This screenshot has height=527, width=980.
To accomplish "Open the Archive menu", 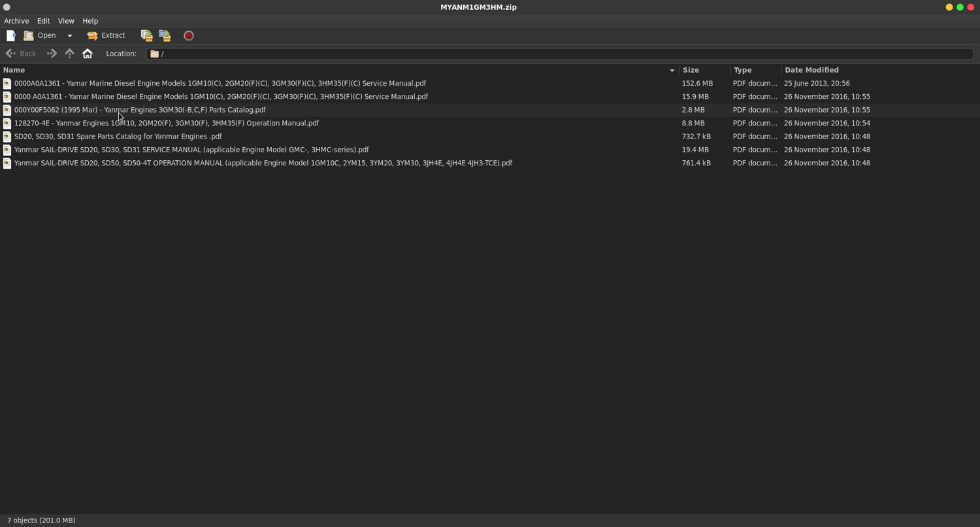I will click(16, 21).
